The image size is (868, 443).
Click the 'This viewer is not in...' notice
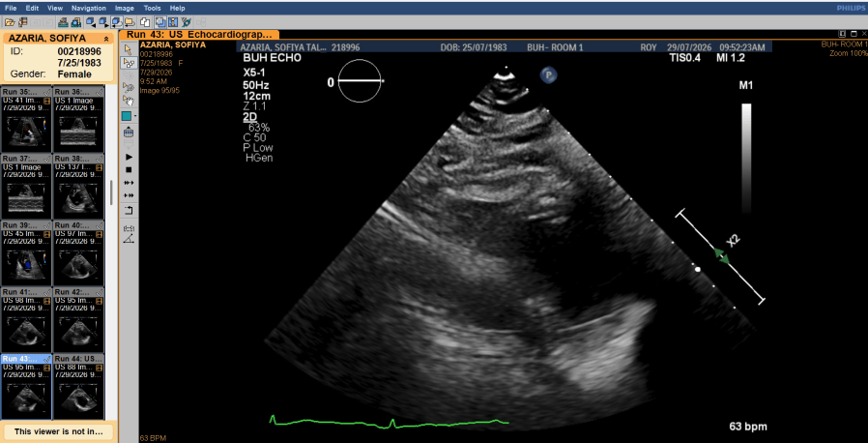[58, 431]
